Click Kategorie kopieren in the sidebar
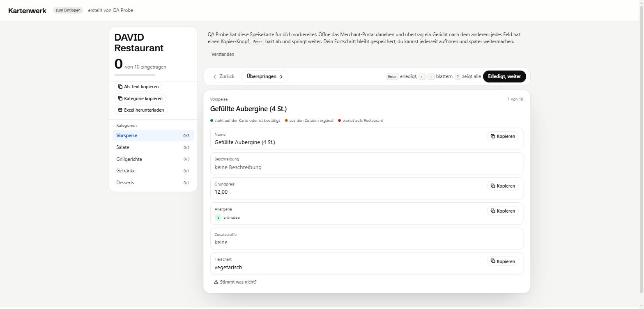 (x=140, y=98)
